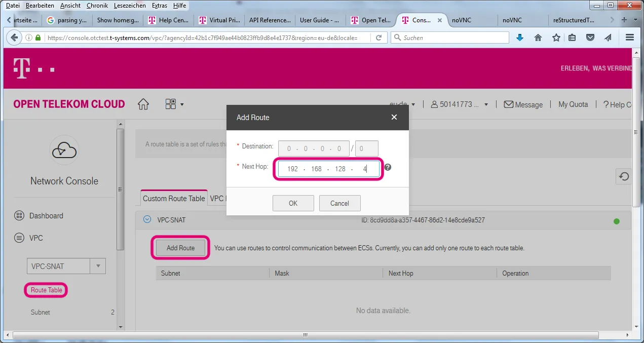Show hidden tabs with right scroll arrow

coord(612,20)
